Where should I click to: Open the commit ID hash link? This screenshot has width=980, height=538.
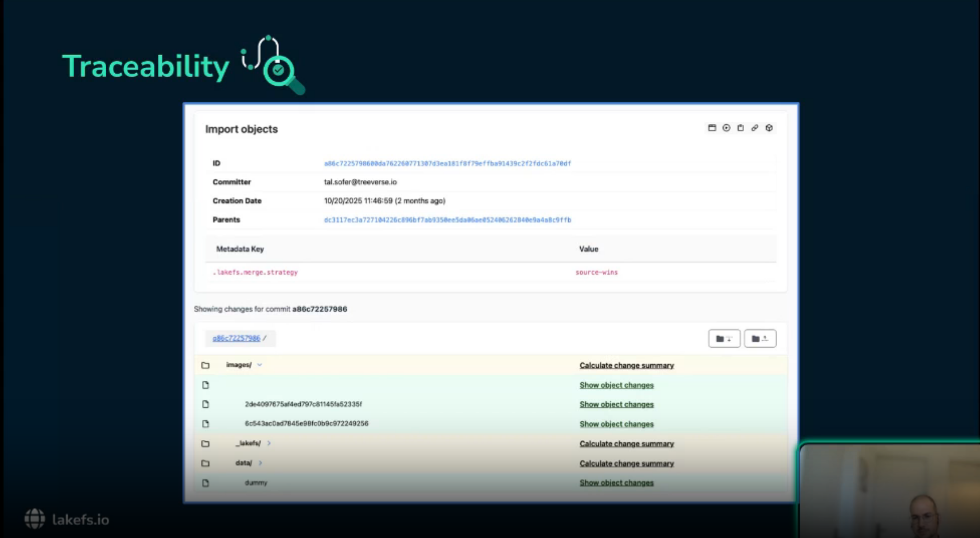coord(447,164)
